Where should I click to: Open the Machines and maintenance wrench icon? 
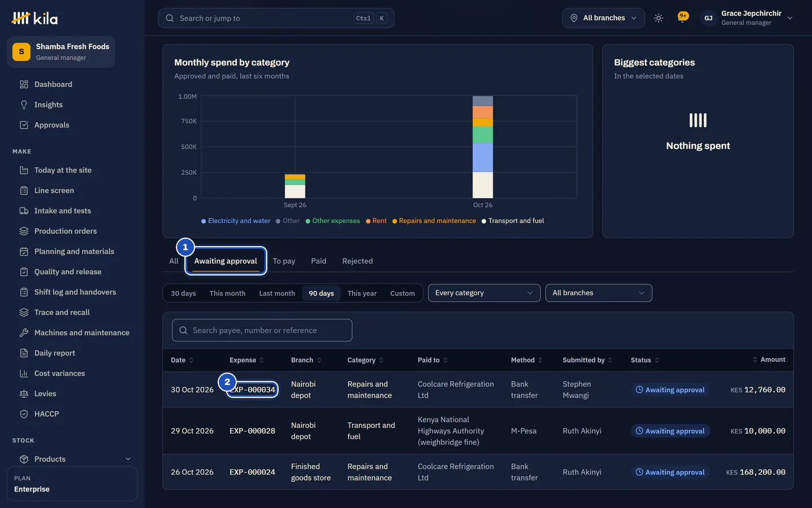[x=24, y=333]
